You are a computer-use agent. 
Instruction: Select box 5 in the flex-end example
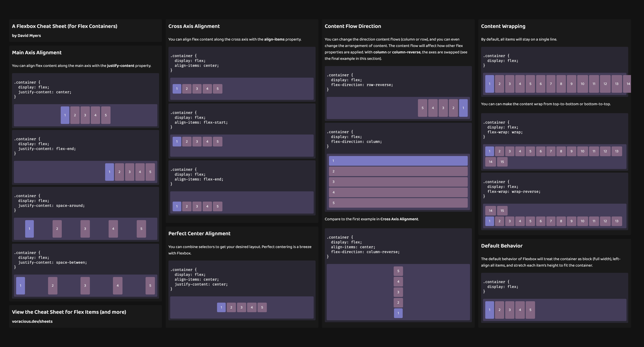(x=150, y=172)
